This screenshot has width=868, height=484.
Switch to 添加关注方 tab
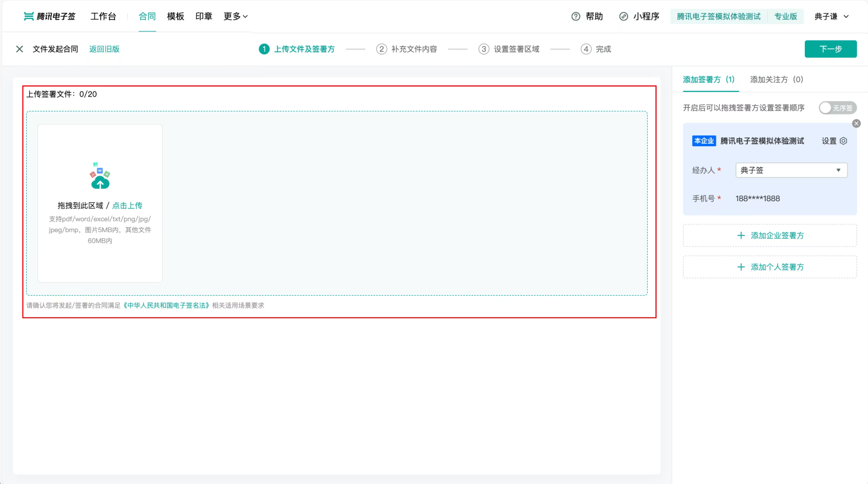pos(777,80)
